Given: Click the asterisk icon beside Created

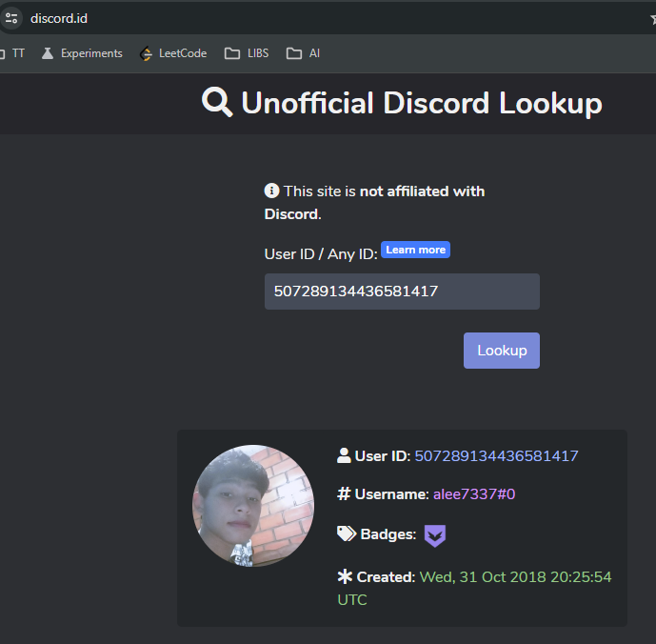Looking at the screenshot, I should [345, 576].
